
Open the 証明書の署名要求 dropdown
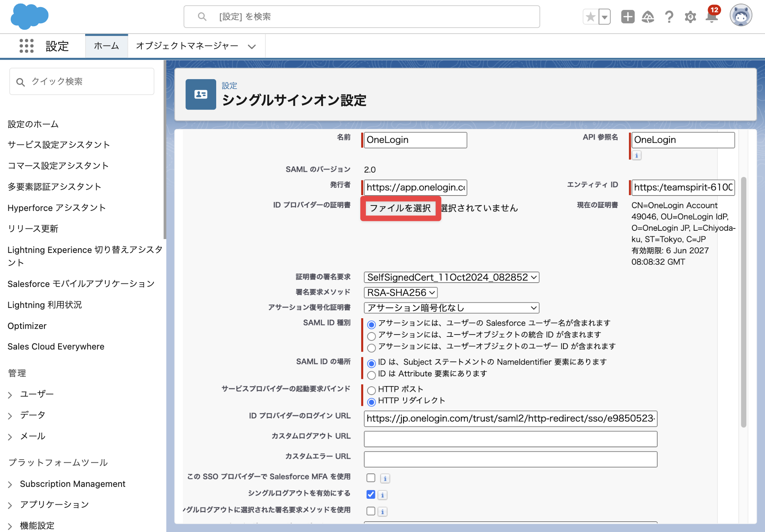[x=451, y=277]
